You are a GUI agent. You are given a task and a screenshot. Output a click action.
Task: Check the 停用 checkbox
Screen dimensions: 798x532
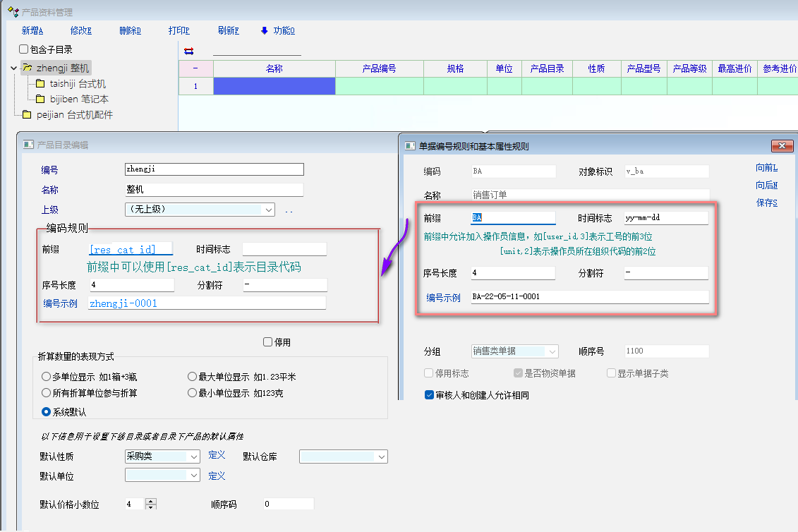[x=267, y=342]
